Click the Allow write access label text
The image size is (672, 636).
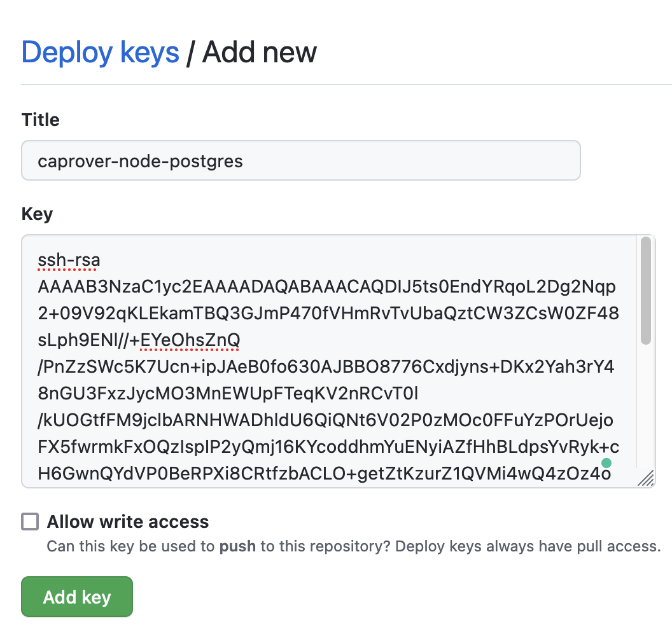pyautogui.click(x=127, y=522)
